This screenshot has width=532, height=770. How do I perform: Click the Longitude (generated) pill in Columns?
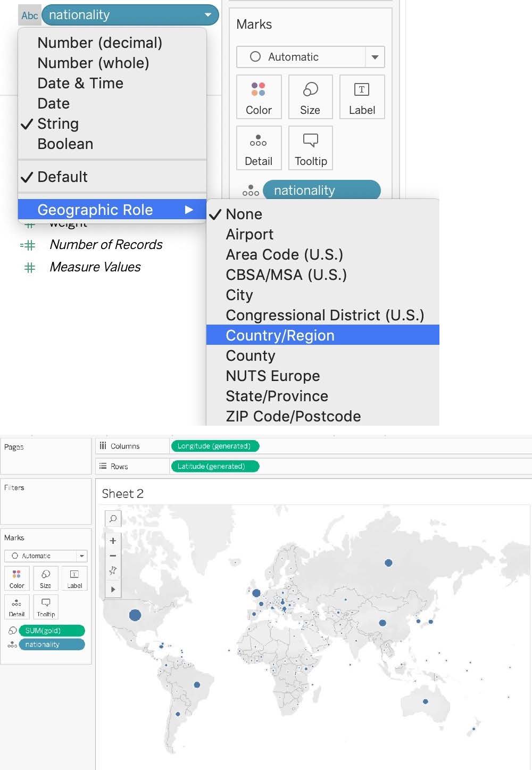(214, 446)
